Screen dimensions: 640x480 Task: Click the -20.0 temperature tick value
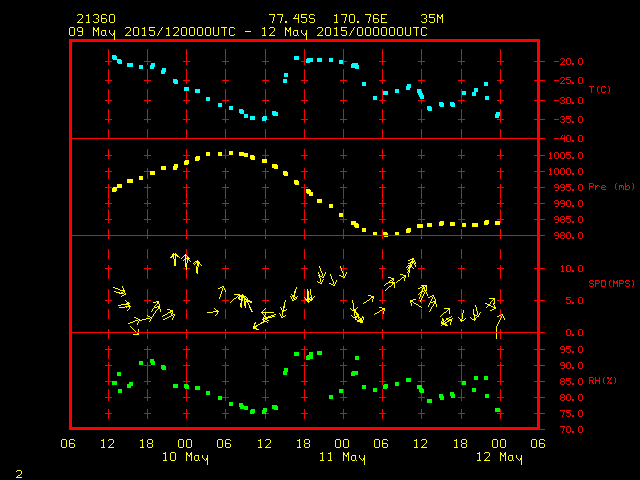click(x=569, y=62)
